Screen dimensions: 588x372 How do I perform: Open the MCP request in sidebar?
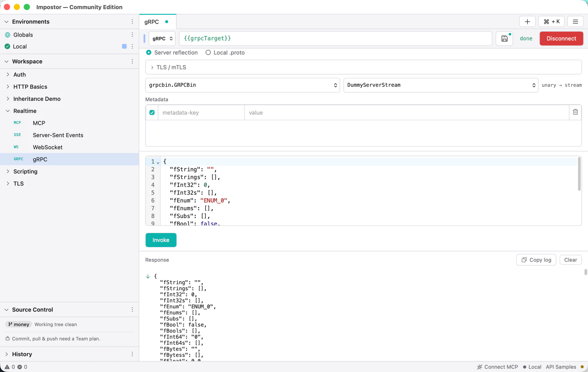(69, 123)
